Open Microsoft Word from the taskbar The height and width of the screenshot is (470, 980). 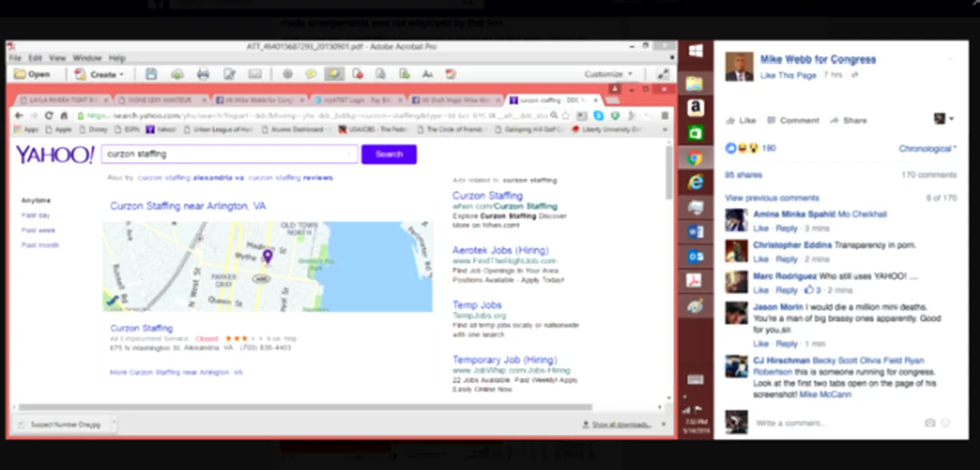[x=695, y=232]
